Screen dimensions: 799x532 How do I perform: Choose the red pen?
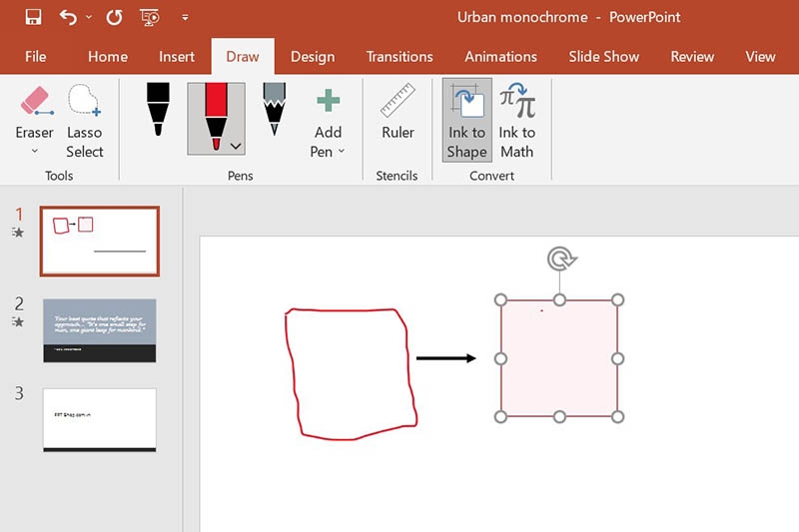tap(216, 118)
